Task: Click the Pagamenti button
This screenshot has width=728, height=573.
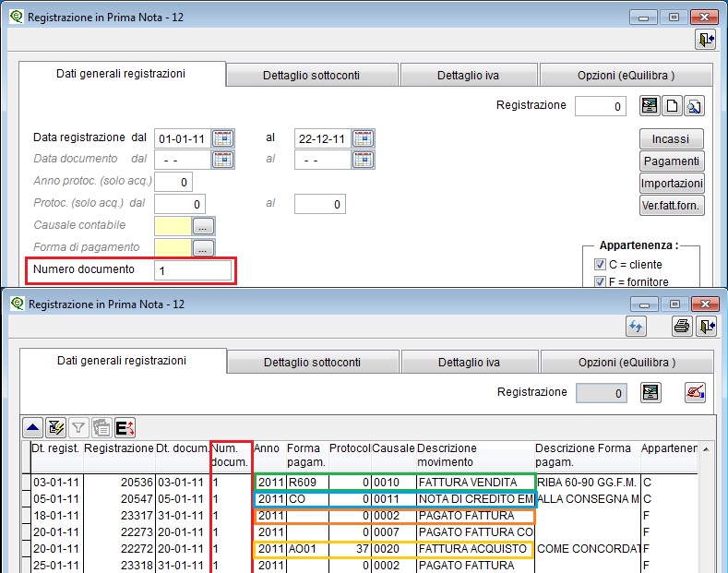Action: point(672,161)
